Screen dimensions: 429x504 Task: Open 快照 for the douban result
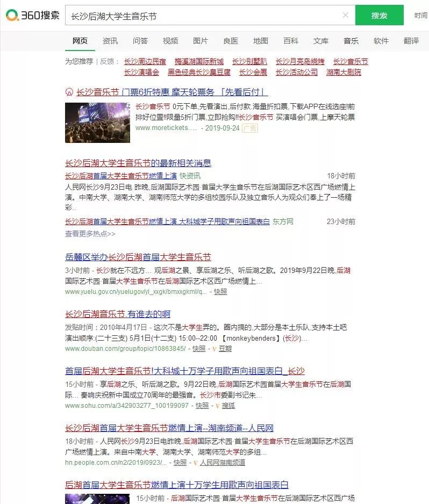tap(199, 348)
